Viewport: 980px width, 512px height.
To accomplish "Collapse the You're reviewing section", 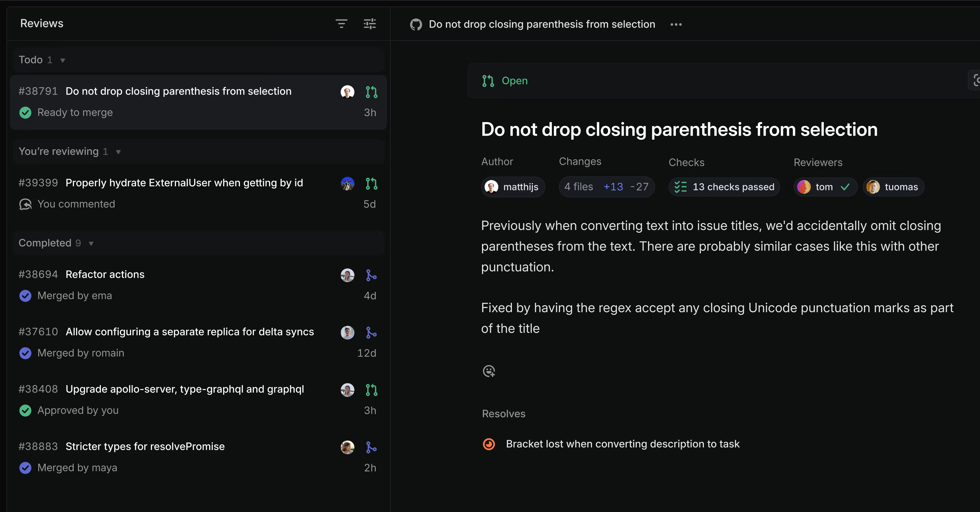I will pyautogui.click(x=118, y=152).
